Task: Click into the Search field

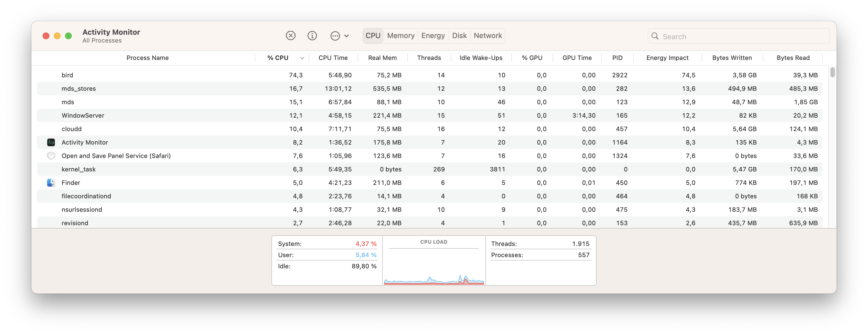Action: (741, 36)
